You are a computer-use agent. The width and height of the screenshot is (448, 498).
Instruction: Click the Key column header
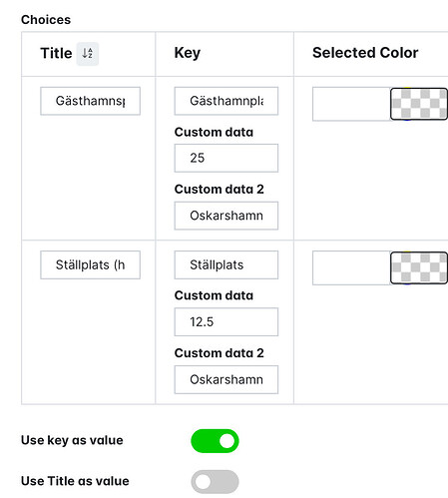[188, 53]
